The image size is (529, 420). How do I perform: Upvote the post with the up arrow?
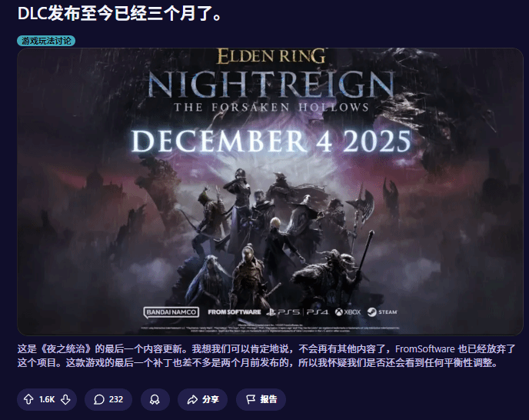(28, 399)
